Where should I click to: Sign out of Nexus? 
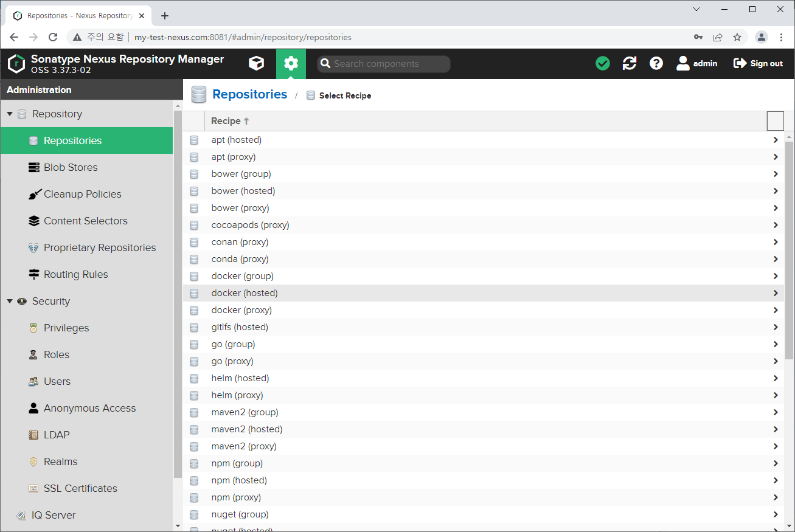[x=758, y=63]
